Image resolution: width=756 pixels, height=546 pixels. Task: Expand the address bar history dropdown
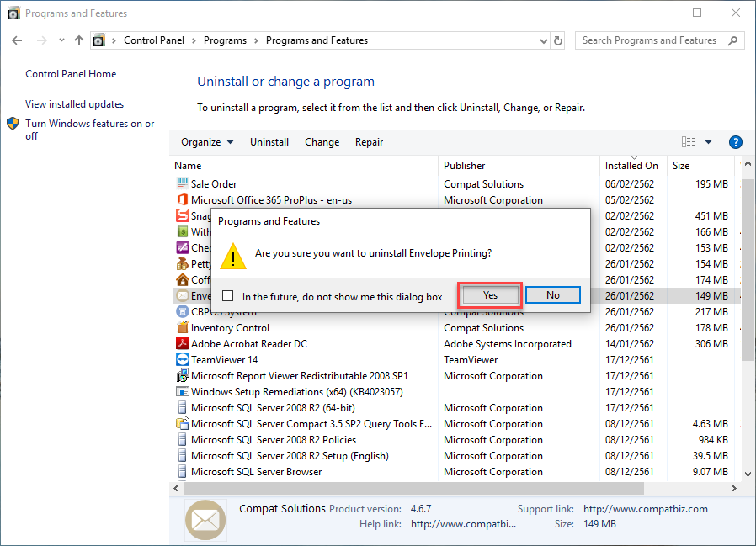(x=543, y=41)
